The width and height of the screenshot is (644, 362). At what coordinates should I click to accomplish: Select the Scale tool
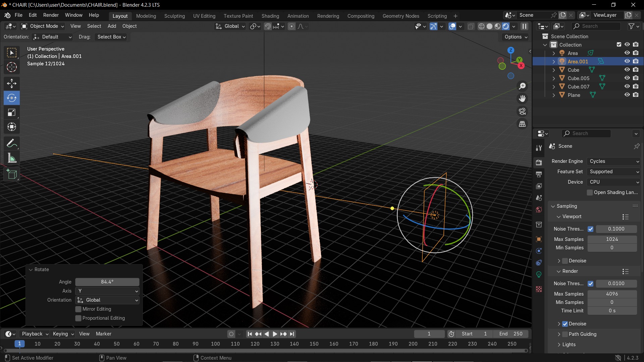click(x=12, y=113)
